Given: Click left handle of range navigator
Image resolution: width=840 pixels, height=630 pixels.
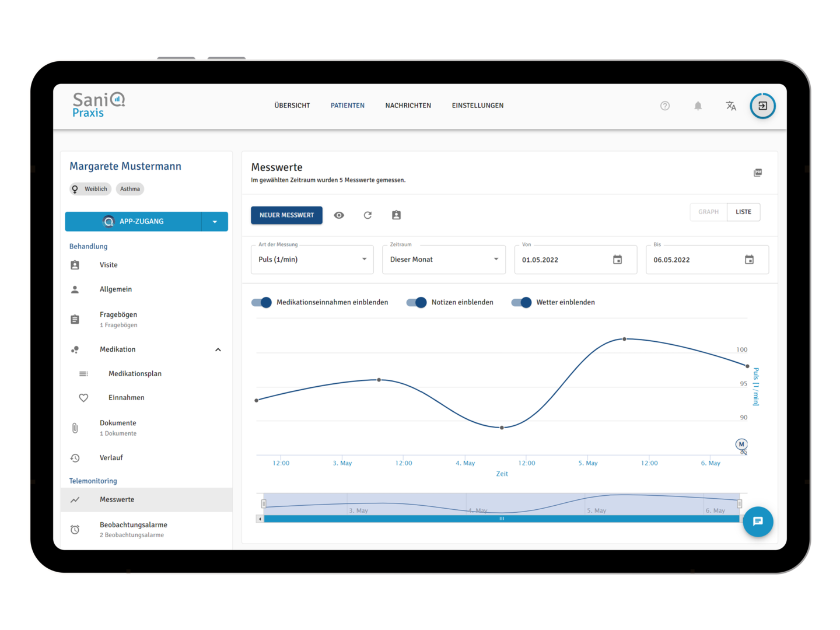Looking at the screenshot, I should (x=264, y=503).
